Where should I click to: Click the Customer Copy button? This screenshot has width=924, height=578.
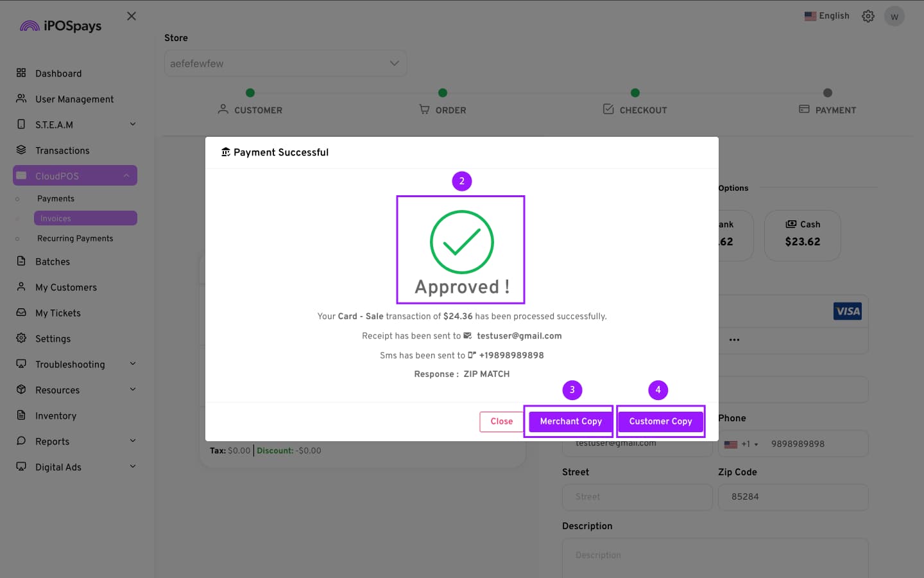coord(660,421)
